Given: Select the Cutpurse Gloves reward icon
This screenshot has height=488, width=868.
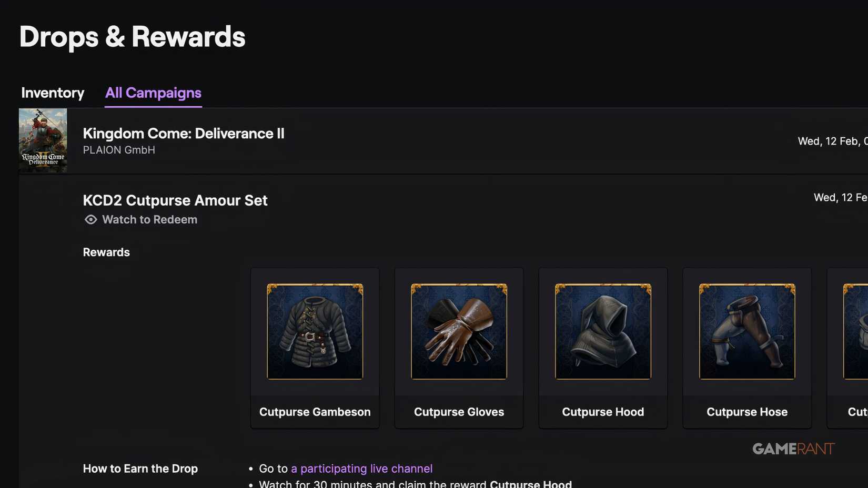Looking at the screenshot, I should click(x=459, y=332).
